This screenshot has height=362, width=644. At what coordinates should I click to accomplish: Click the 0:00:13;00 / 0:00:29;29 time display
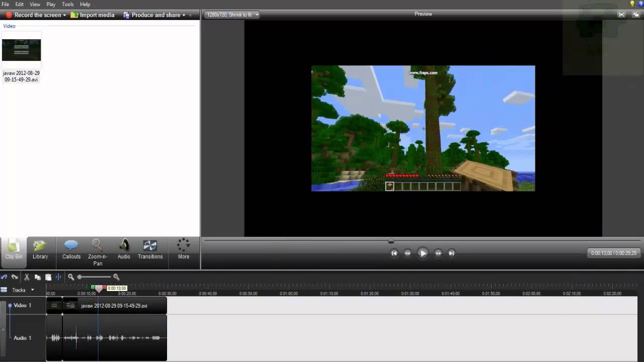[x=614, y=253]
